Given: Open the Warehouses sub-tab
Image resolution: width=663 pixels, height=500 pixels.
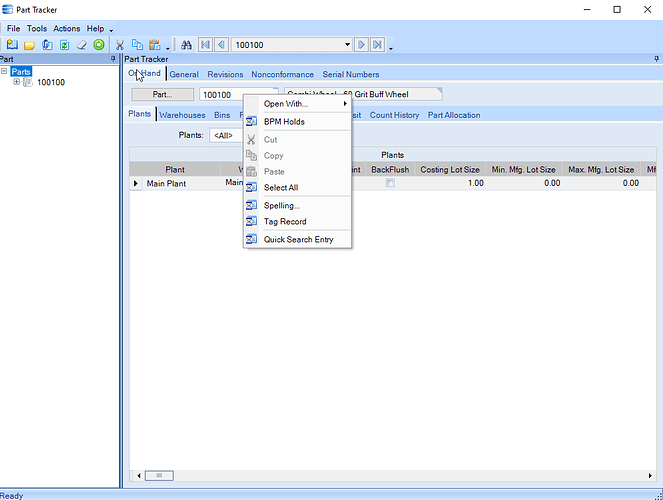Looking at the screenshot, I should tap(182, 115).
